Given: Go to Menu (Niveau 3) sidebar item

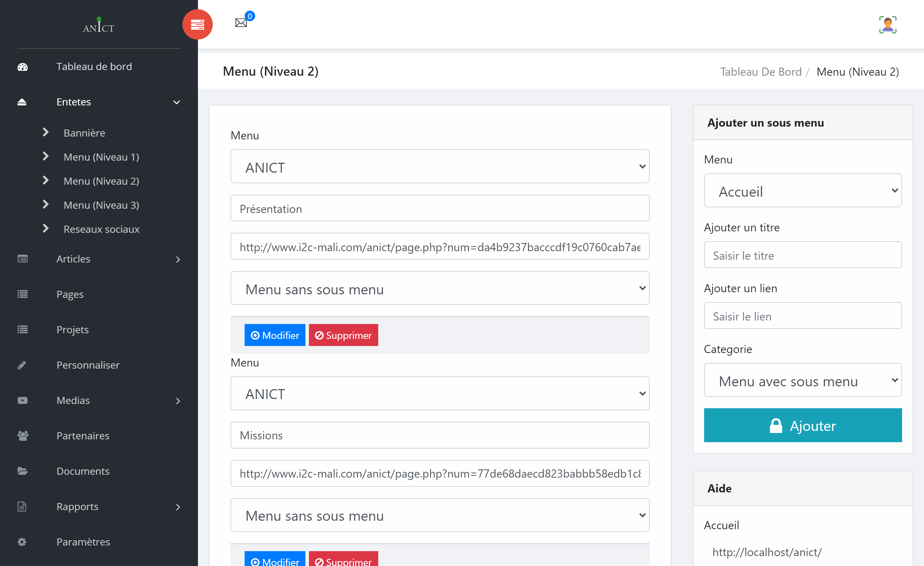Looking at the screenshot, I should pos(101,205).
